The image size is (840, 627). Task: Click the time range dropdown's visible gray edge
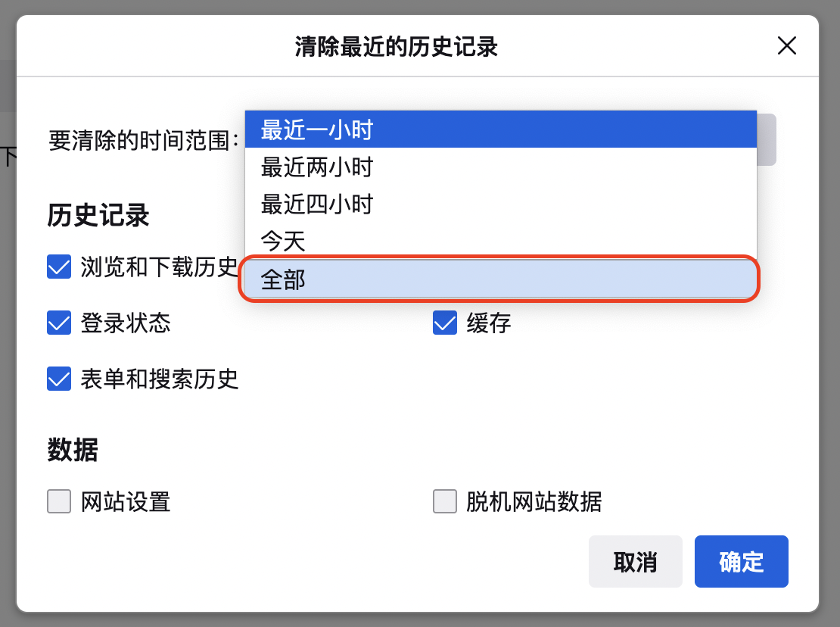(x=767, y=139)
